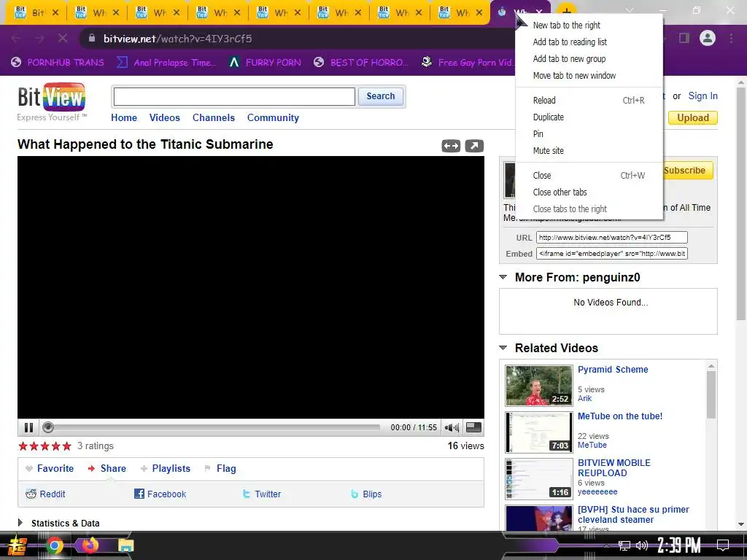747x560 pixels.
Task: Open Firefox from the taskbar
Action: click(90, 545)
